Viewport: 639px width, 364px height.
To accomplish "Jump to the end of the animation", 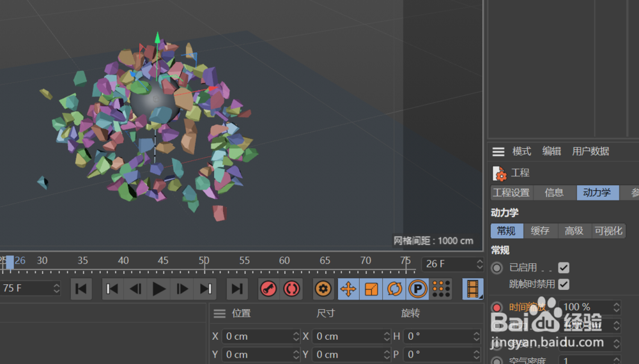I will [237, 289].
